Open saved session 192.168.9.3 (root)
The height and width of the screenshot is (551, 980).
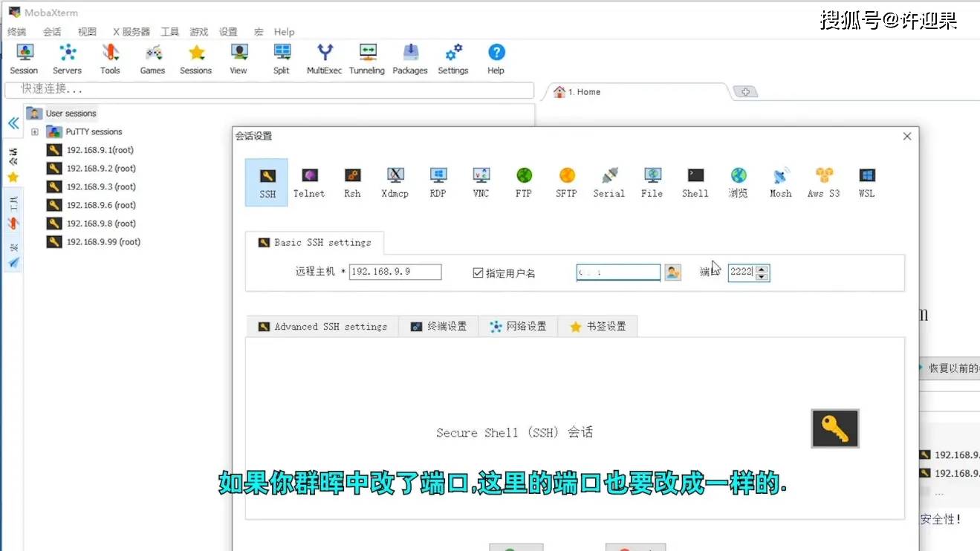[91, 187]
